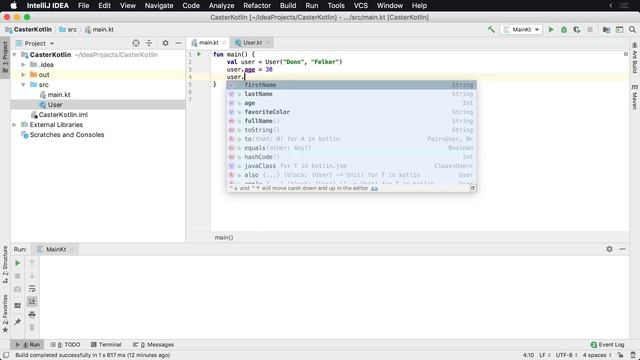The height and width of the screenshot is (360, 640).
Task: Expand the out folder
Action: coord(23,75)
